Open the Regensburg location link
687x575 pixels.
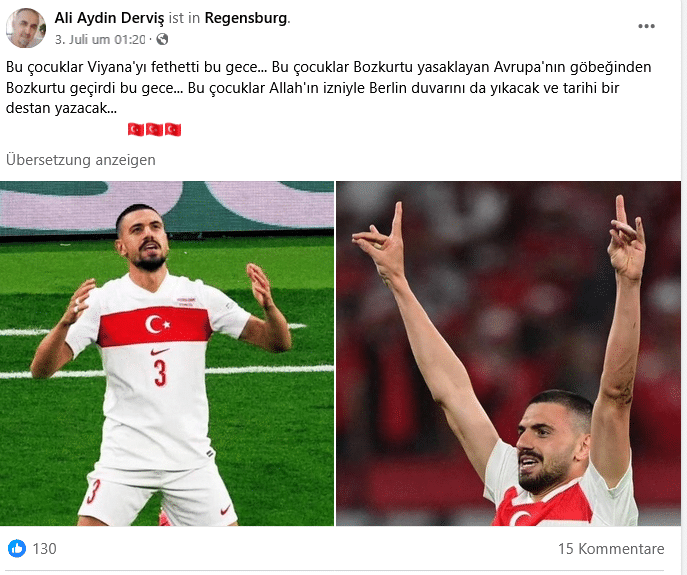pos(246,18)
